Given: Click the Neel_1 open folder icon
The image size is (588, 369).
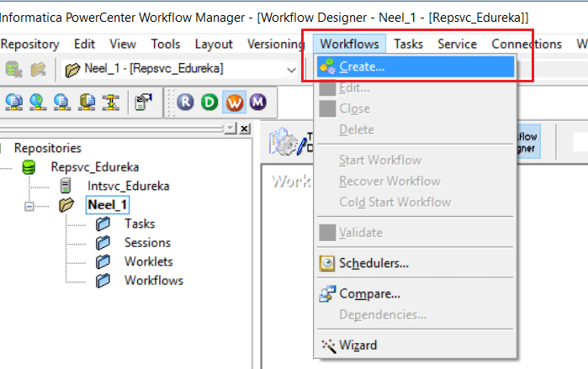Looking at the screenshot, I should pyautogui.click(x=66, y=205).
